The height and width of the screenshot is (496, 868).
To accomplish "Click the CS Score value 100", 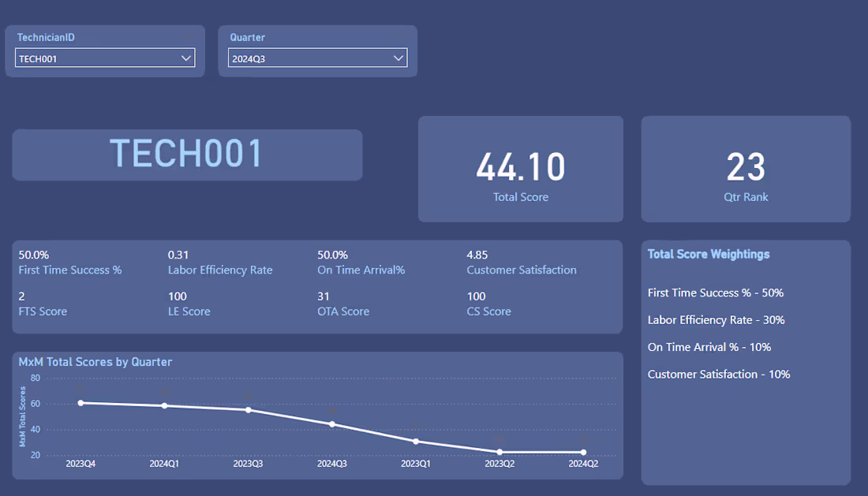I will (x=474, y=296).
